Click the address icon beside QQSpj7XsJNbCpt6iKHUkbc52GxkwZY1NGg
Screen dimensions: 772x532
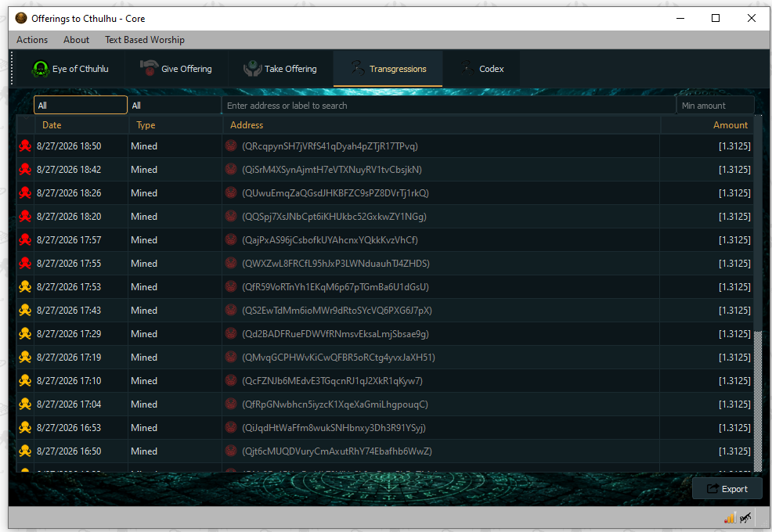pyautogui.click(x=231, y=216)
